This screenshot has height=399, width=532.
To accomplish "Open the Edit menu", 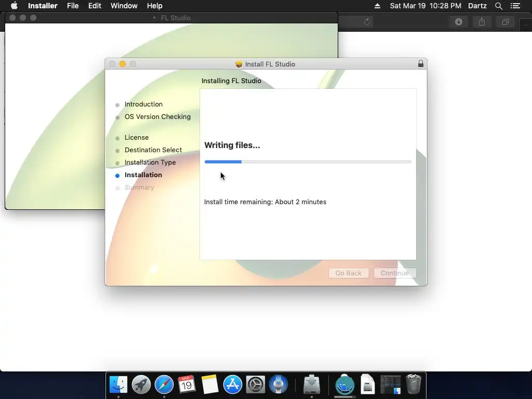I will pos(95,6).
